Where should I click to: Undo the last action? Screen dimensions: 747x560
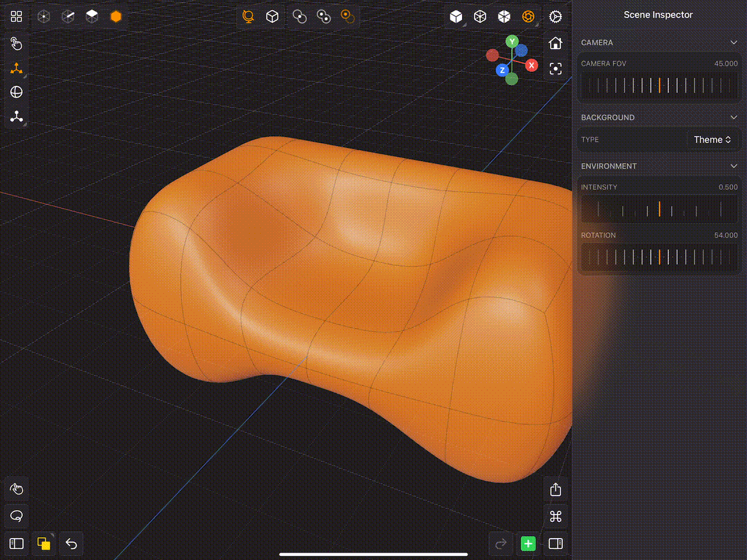(71, 543)
